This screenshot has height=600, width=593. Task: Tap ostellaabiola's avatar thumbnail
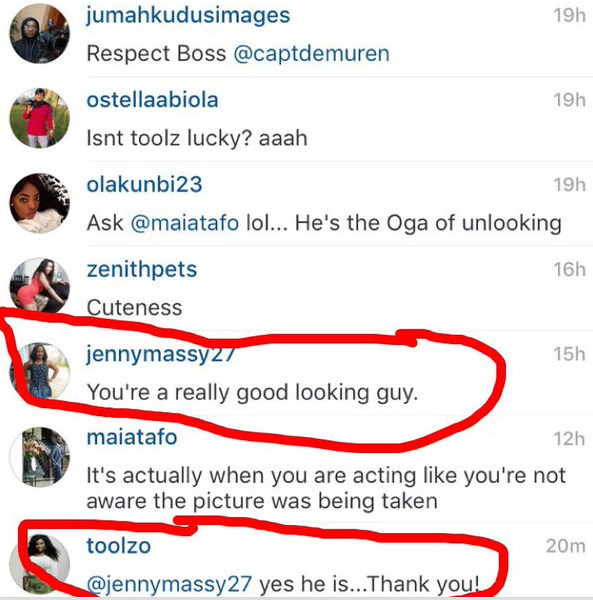pyautogui.click(x=39, y=118)
